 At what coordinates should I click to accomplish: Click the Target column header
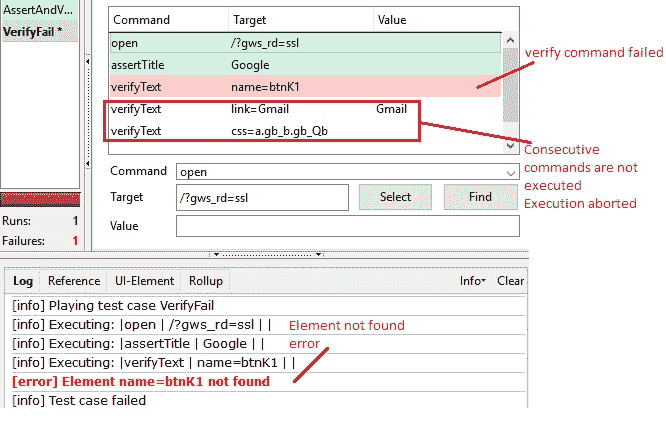(301, 20)
